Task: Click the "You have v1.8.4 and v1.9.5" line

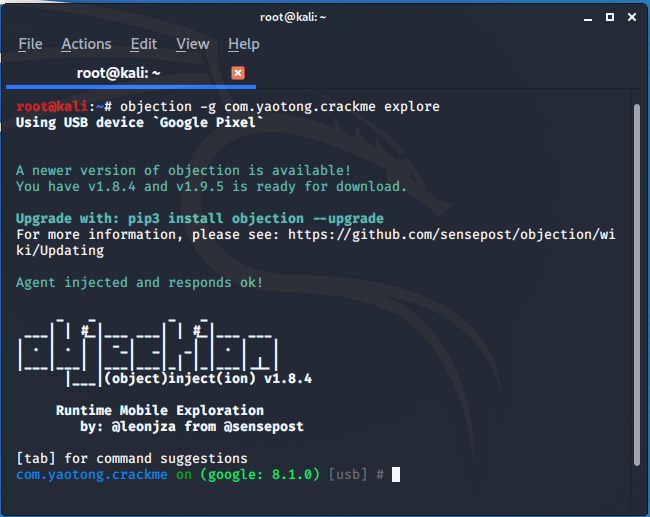Action: click(211, 187)
